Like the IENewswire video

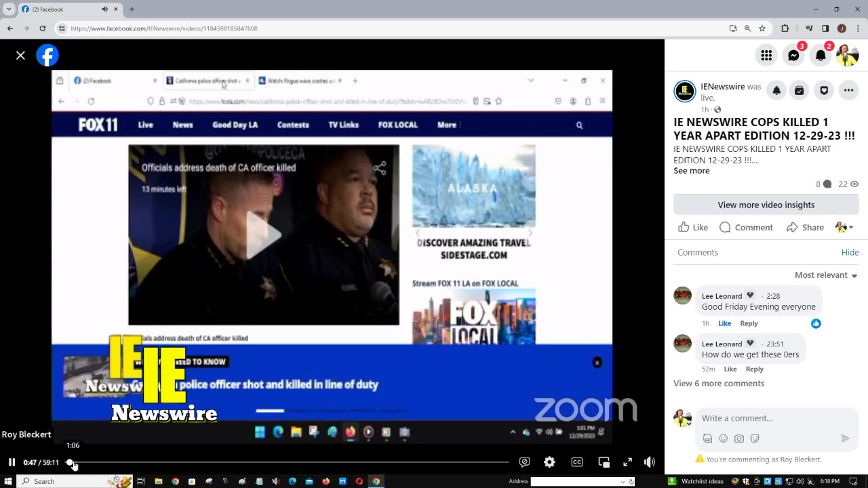[693, 227]
